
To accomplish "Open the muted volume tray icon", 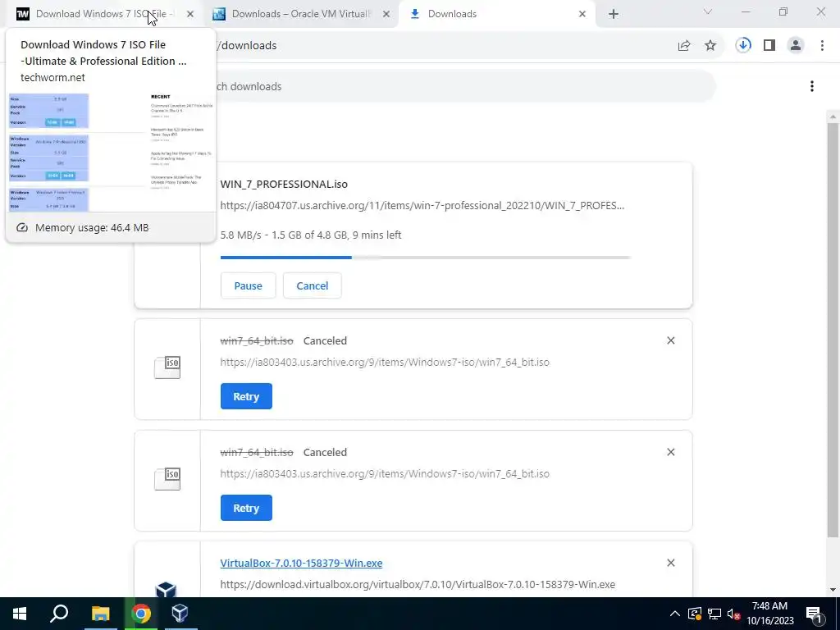I will coord(733,614).
